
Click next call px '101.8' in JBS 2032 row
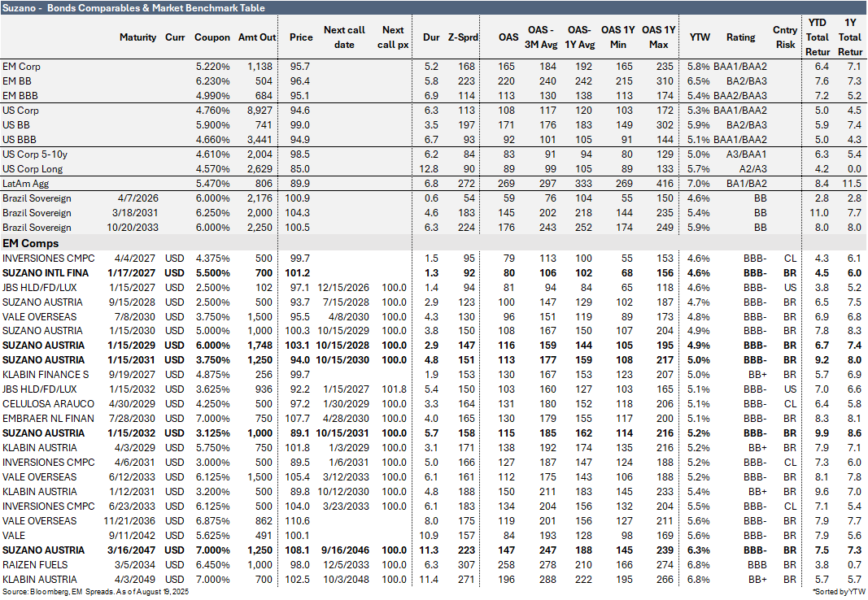pos(395,389)
